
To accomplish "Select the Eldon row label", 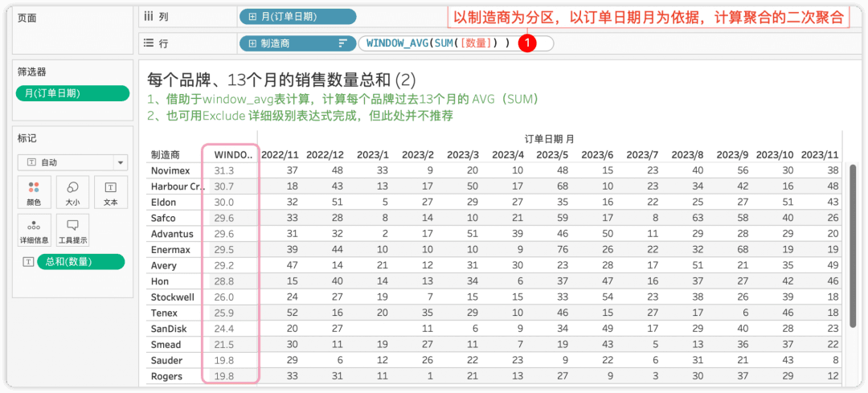I will click(164, 203).
